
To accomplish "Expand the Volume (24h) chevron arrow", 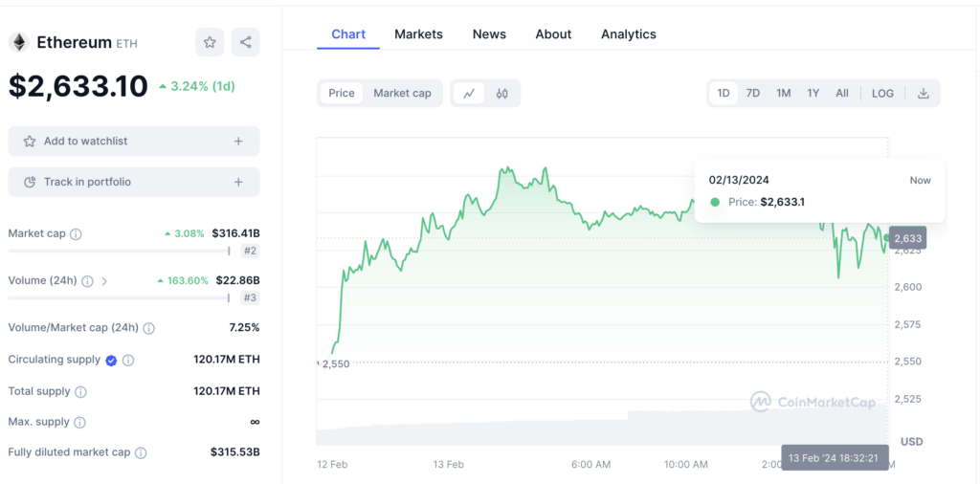I will point(104,281).
